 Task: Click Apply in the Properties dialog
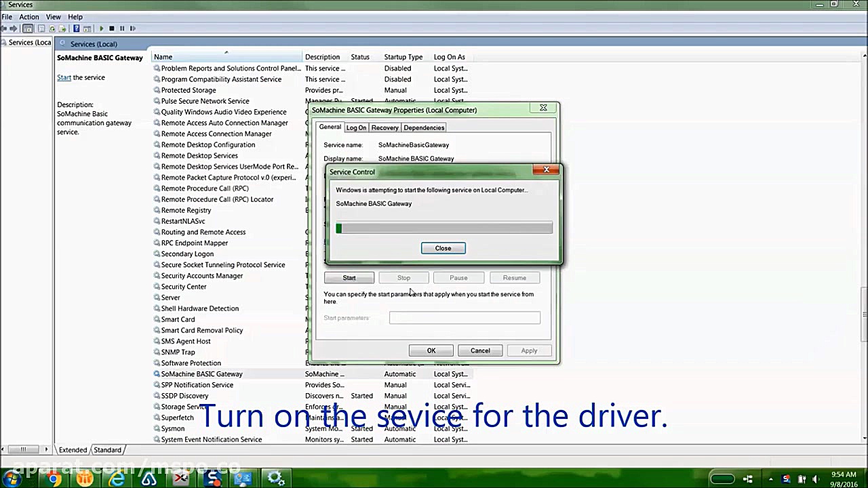pos(529,350)
